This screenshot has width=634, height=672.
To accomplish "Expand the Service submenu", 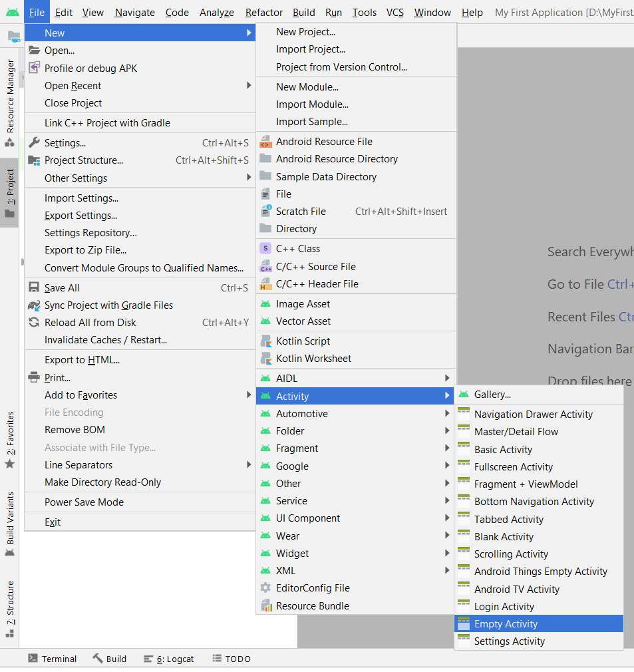I will point(356,500).
